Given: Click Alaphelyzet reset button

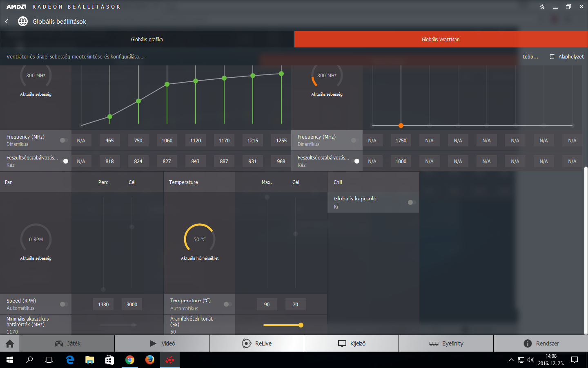Looking at the screenshot, I should point(567,56).
